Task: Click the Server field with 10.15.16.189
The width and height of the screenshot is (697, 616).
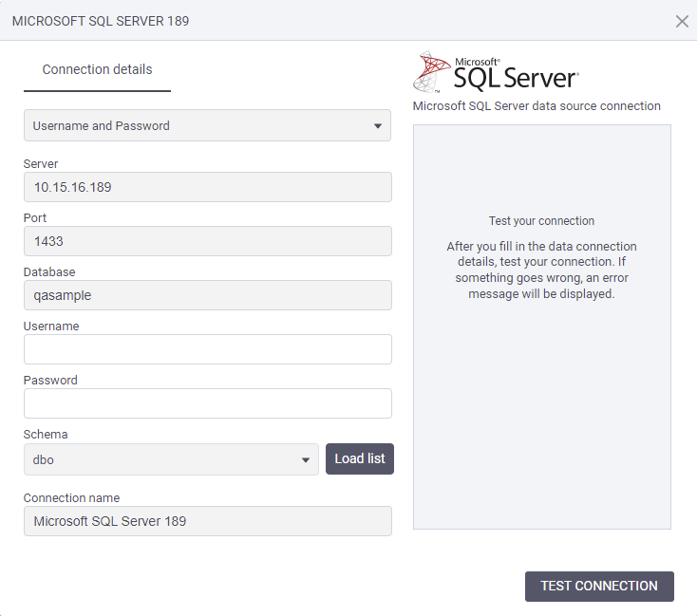Action: coord(208,187)
